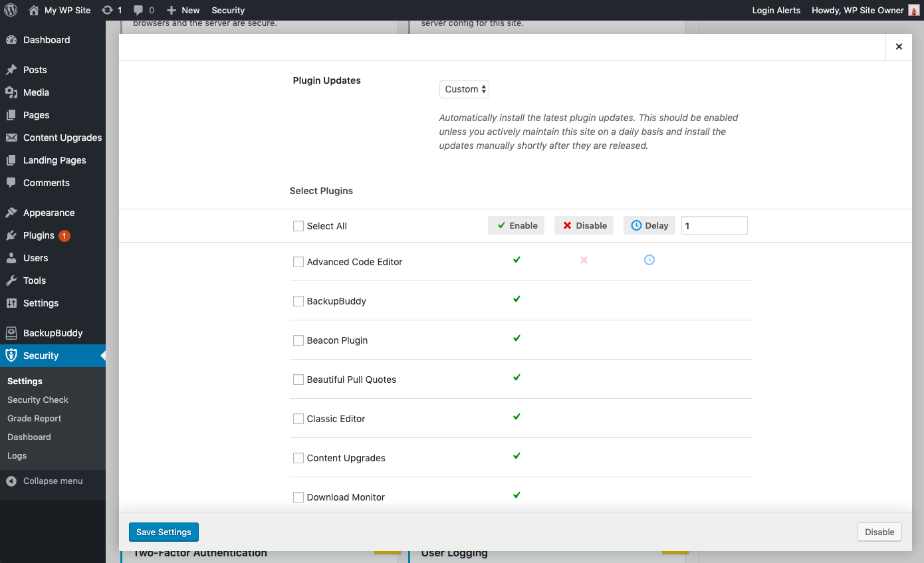This screenshot has height=563, width=924.
Task: Click Dashboard gauge icon in top sidebar
Action: coord(11,40)
